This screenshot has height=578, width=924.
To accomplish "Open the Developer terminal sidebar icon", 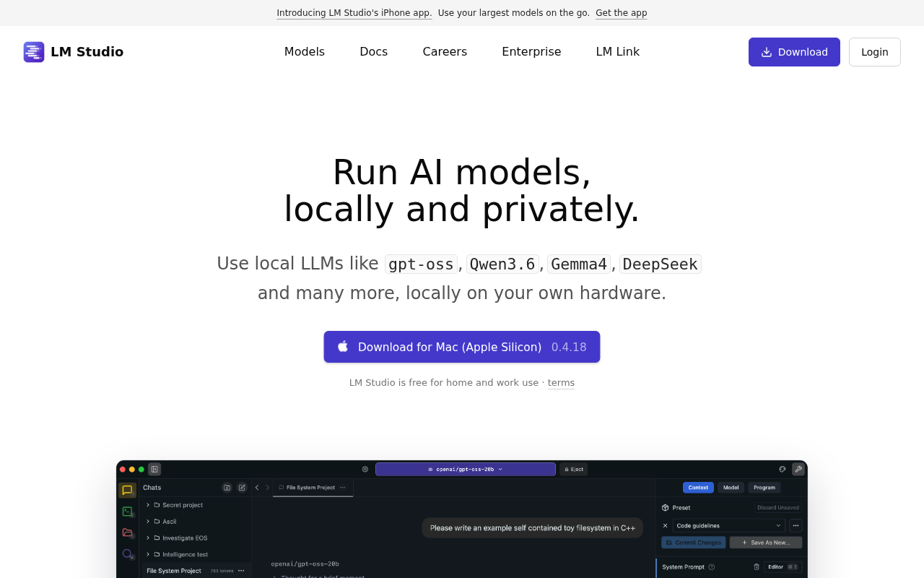I will [127, 511].
